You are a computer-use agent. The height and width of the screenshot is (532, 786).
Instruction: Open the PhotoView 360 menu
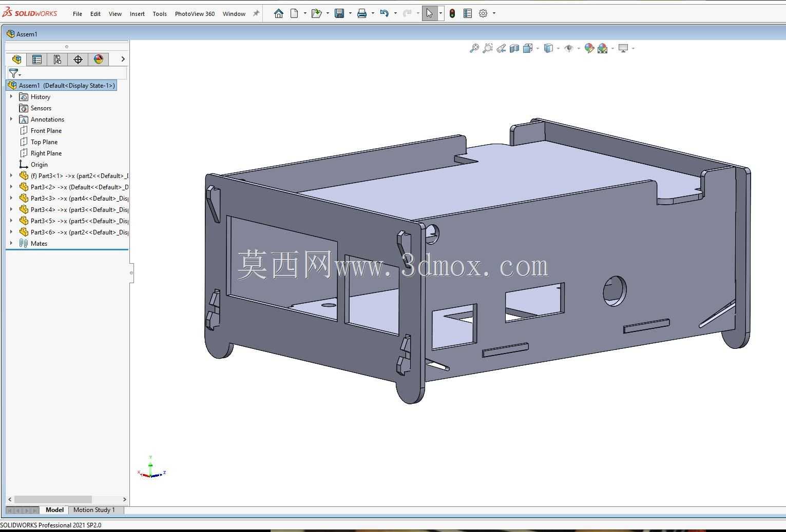click(195, 14)
